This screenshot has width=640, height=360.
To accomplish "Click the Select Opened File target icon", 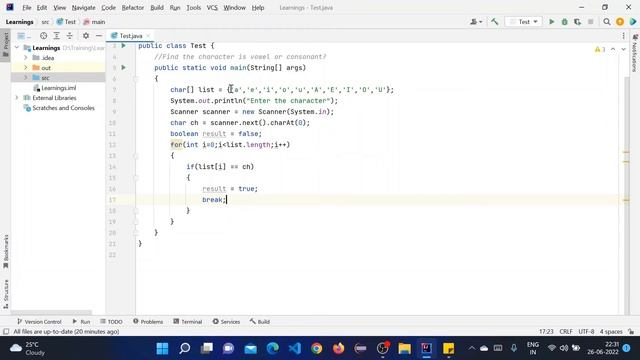I will tap(43, 36).
